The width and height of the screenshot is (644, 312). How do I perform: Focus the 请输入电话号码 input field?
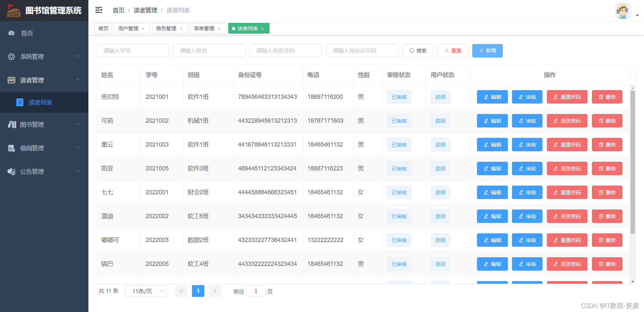click(x=286, y=50)
